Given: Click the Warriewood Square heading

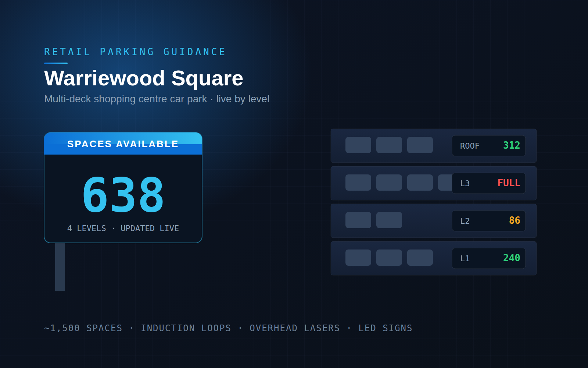Looking at the screenshot, I should (144, 78).
